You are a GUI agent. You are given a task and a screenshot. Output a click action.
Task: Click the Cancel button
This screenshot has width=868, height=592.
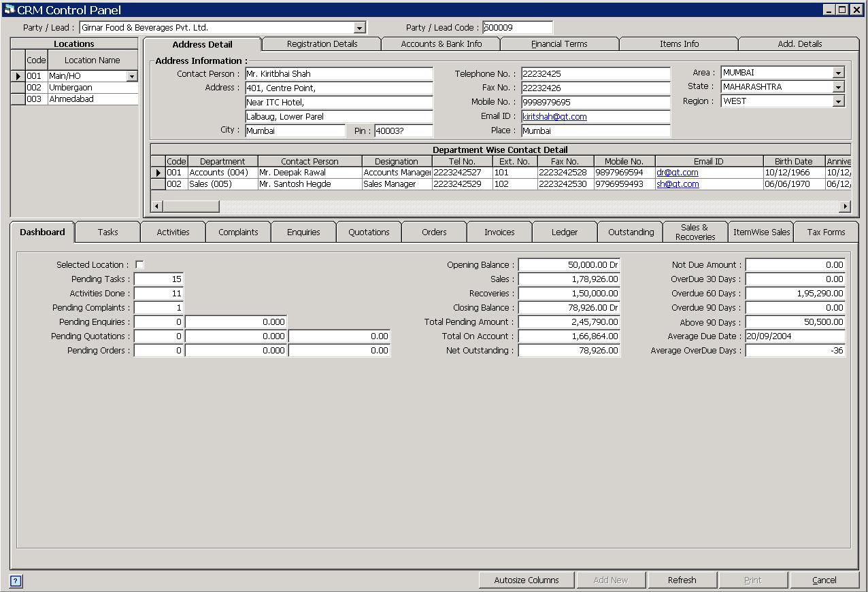coord(824,580)
